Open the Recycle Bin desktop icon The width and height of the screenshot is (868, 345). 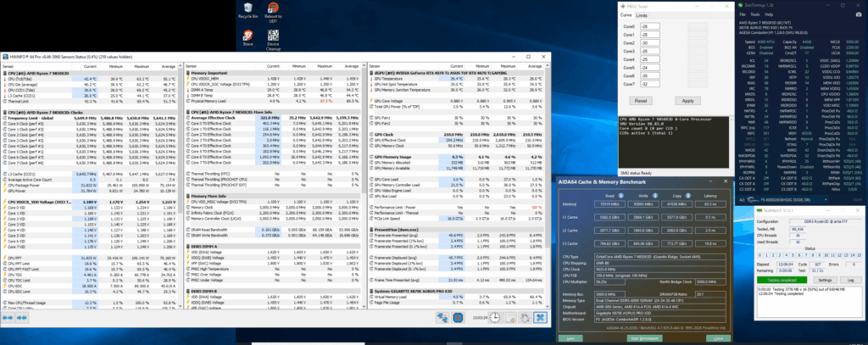point(248,10)
